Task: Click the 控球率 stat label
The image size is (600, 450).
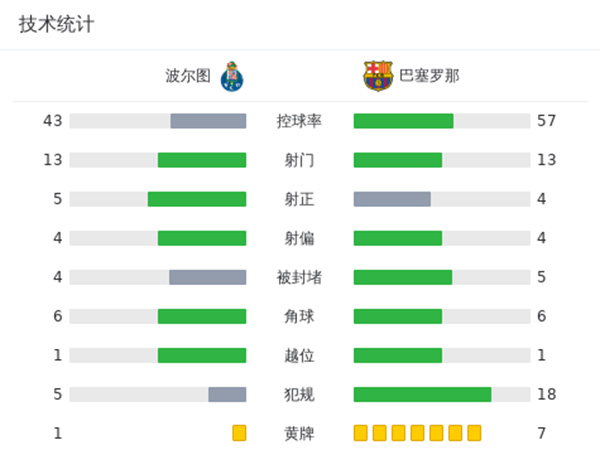Action: point(299,121)
